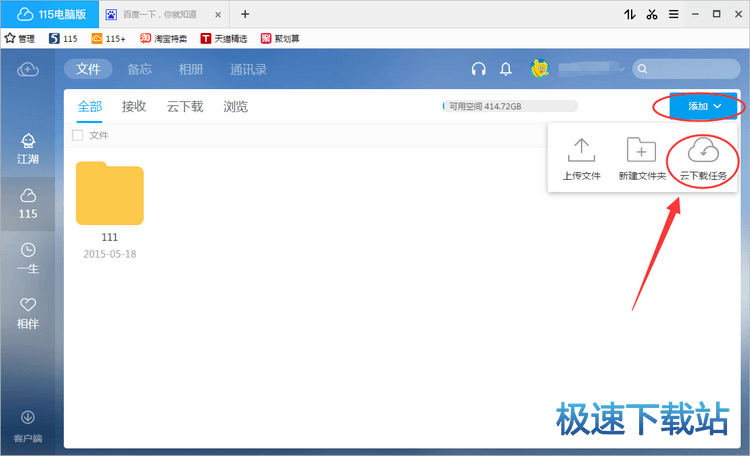Open the 天猫精选 bookmark
The height and width of the screenshot is (456, 750).
[x=224, y=38]
